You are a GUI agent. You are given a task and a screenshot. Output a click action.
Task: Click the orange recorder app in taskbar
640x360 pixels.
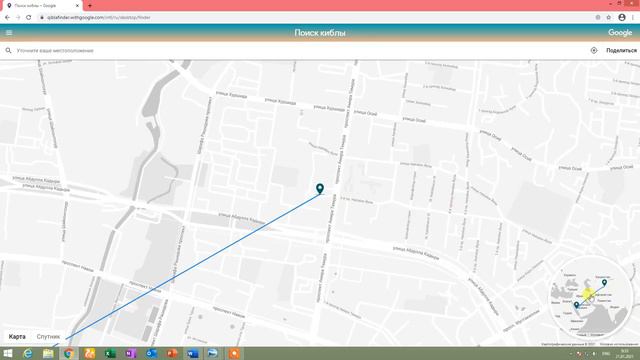(234, 353)
